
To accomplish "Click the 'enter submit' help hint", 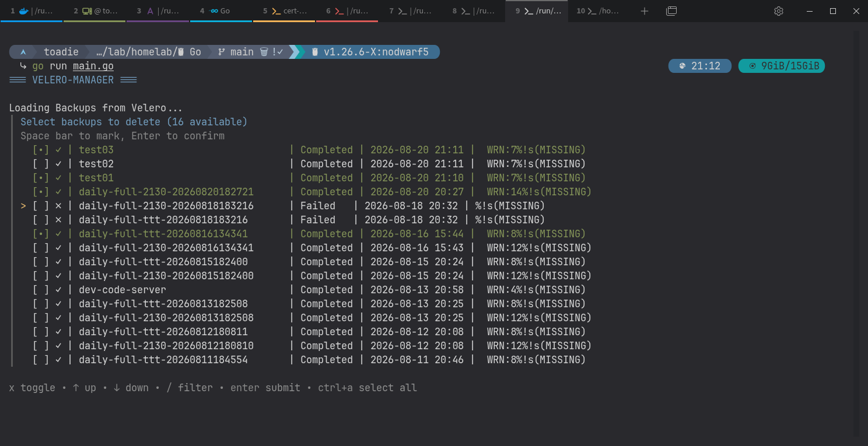I will [x=265, y=388].
